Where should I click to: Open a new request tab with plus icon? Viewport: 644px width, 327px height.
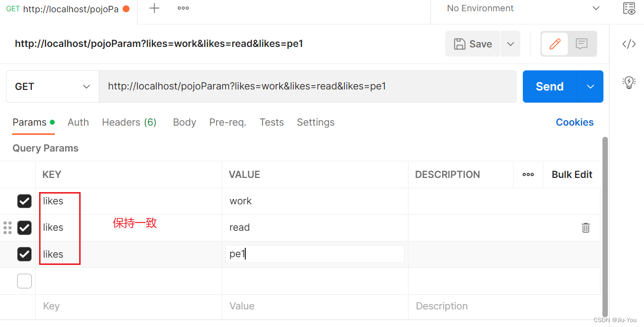154,8
